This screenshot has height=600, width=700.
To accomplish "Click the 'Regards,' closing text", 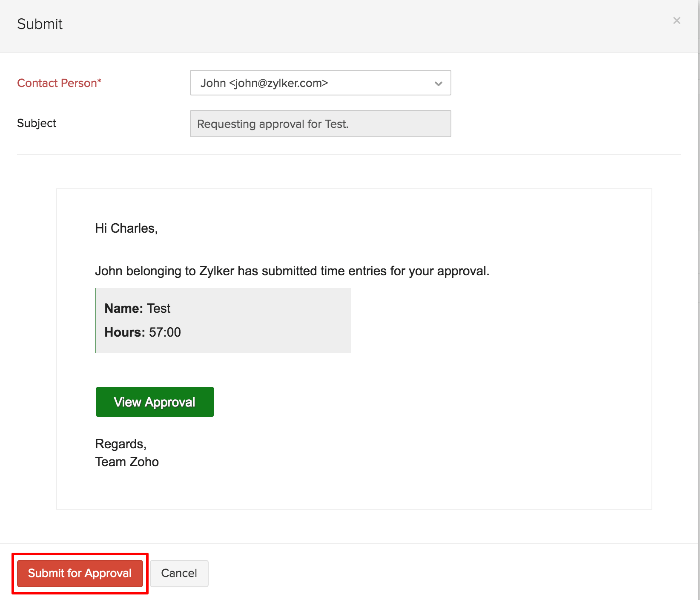I will (120, 444).
